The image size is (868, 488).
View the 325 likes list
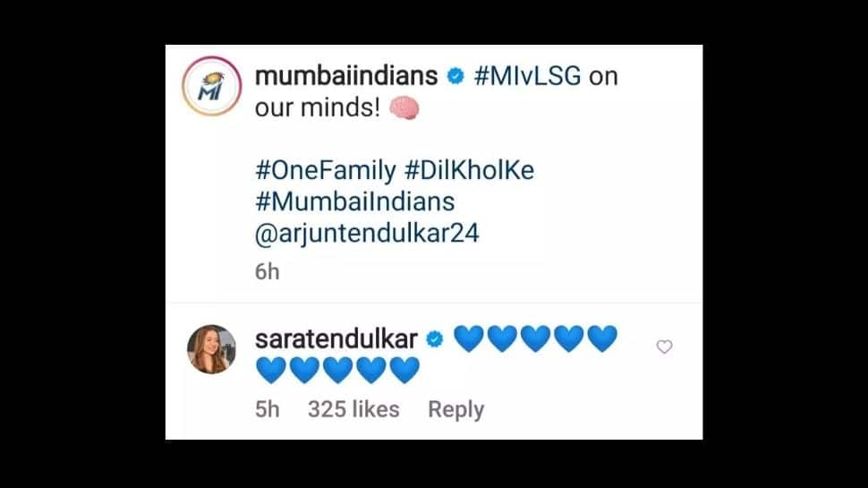(353, 409)
